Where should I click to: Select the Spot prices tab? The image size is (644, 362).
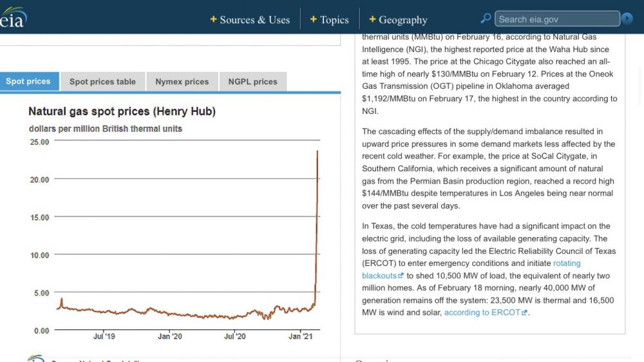[x=28, y=82]
